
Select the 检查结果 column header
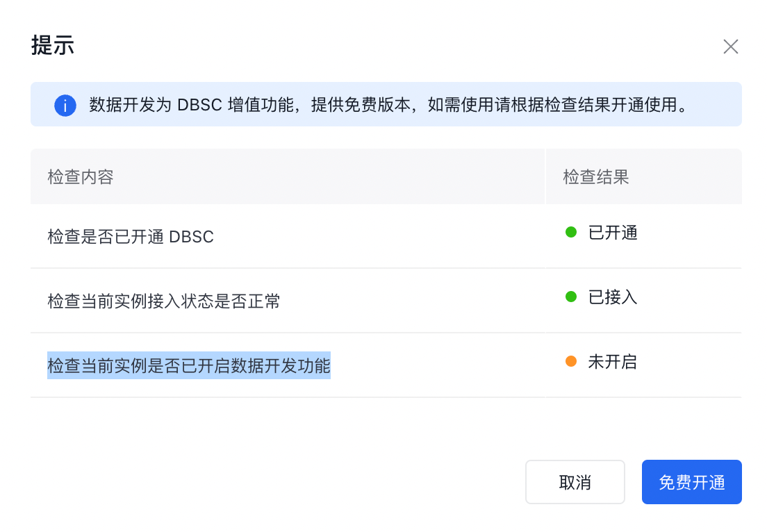coord(596,176)
